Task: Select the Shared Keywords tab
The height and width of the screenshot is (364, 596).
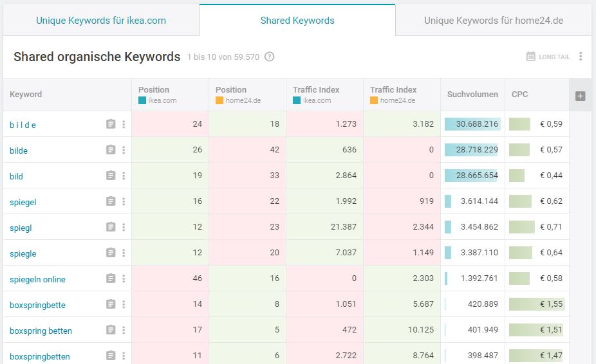Action: tap(297, 21)
